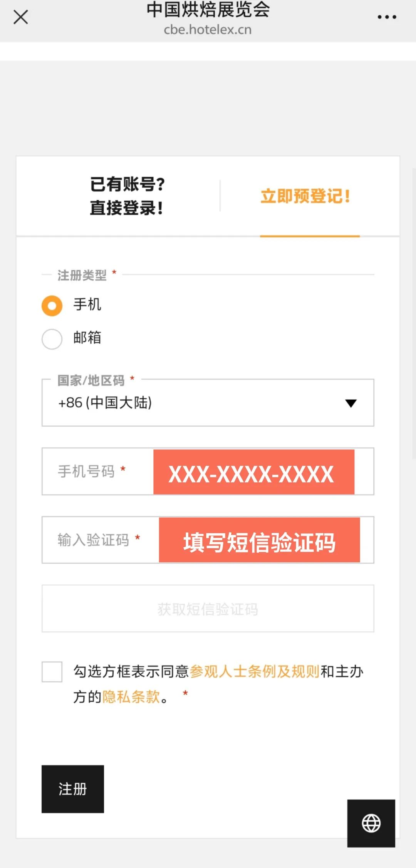Expand the 国家/地区码 dropdown arrow

pos(351,403)
